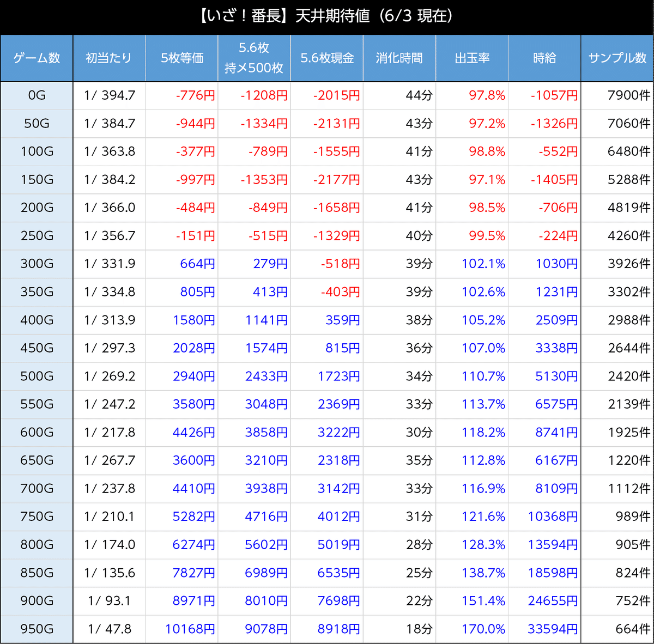
Task: Select the 750G row label
Action: pos(37,517)
